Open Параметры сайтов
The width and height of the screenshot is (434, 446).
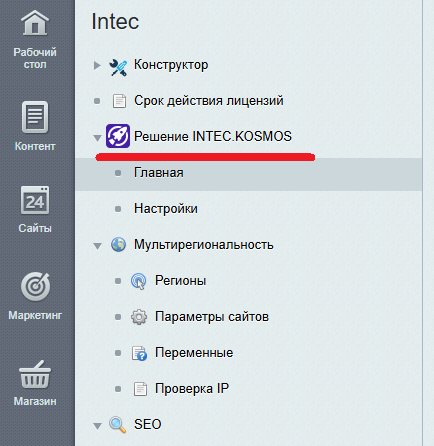[x=212, y=317]
